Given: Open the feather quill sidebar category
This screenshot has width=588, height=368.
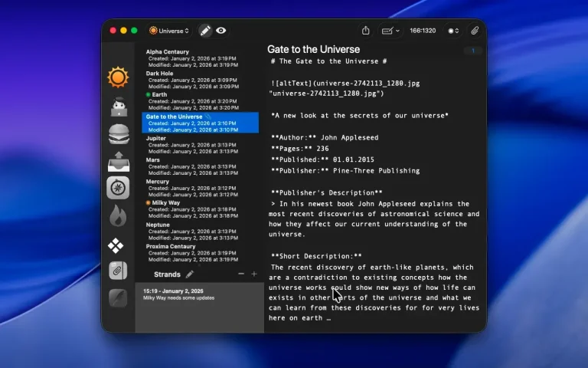Looking at the screenshot, I should click(x=118, y=297).
